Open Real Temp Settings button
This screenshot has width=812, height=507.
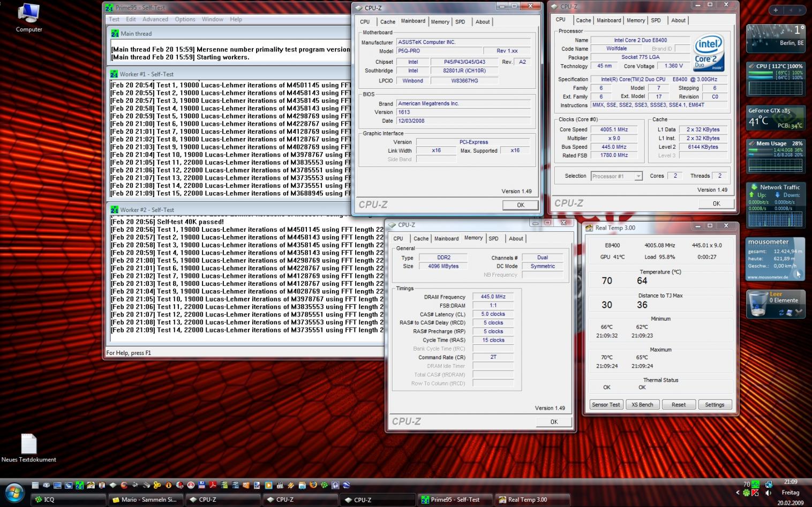click(715, 405)
